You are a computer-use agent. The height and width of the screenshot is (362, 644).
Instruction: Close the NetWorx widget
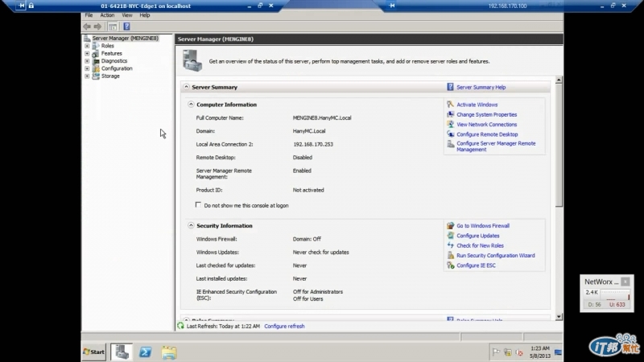(625, 282)
